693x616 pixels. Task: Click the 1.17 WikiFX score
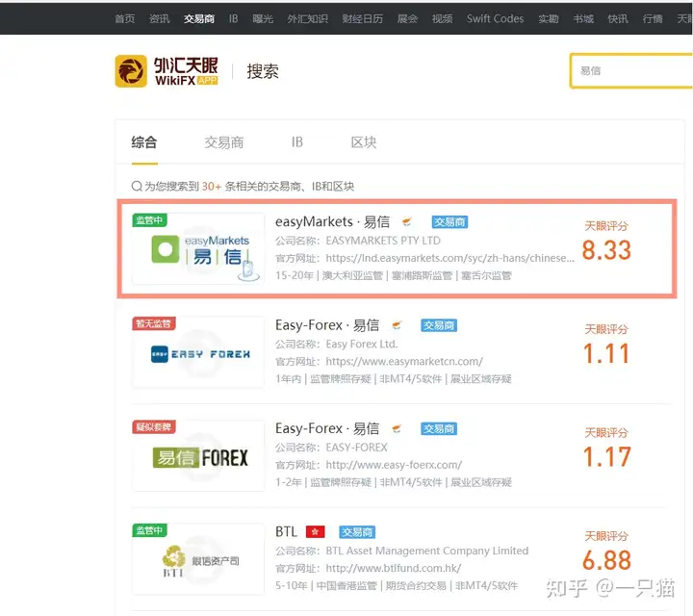(x=606, y=457)
